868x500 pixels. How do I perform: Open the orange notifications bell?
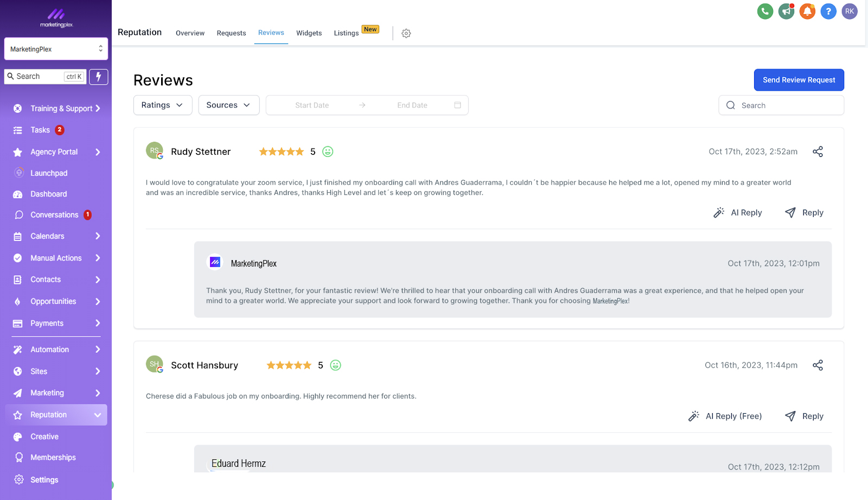tap(807, 11)
